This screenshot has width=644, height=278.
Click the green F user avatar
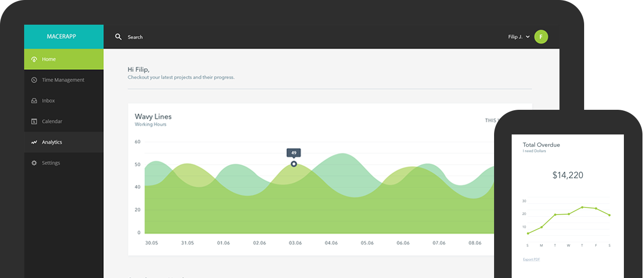(x=541, y=37)
